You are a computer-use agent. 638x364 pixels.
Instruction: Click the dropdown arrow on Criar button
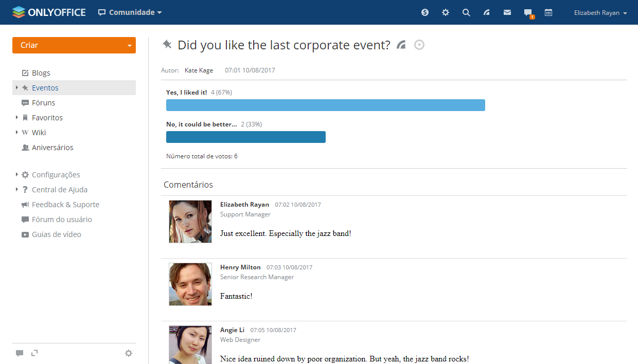129,46
